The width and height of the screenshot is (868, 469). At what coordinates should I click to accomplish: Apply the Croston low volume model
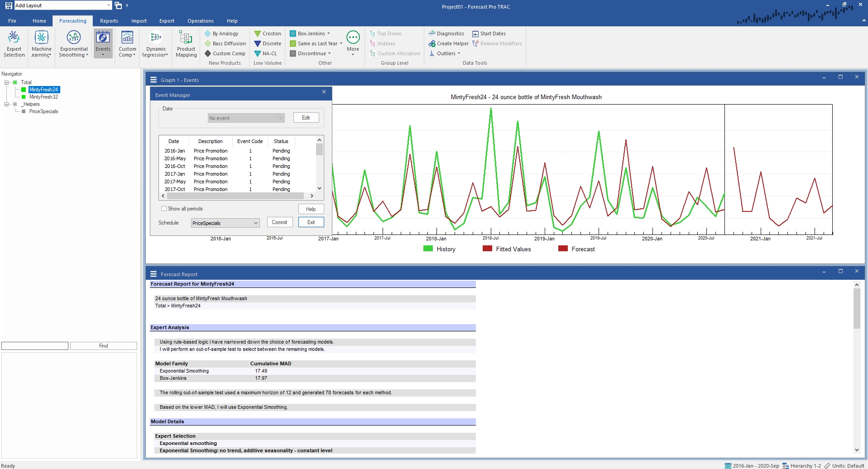pos(268,33)
